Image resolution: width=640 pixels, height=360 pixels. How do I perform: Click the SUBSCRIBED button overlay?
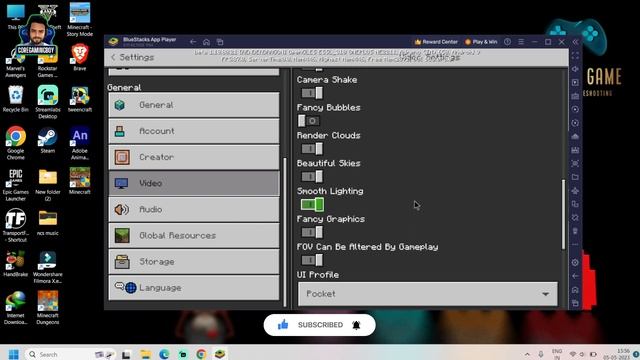tap(320, 325)
